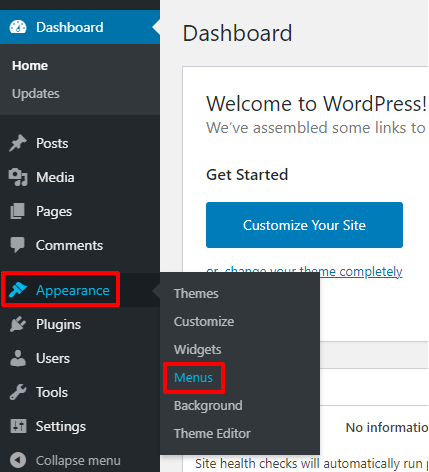
Task: Click the Comments speech bubble icon
Action: 18,245
